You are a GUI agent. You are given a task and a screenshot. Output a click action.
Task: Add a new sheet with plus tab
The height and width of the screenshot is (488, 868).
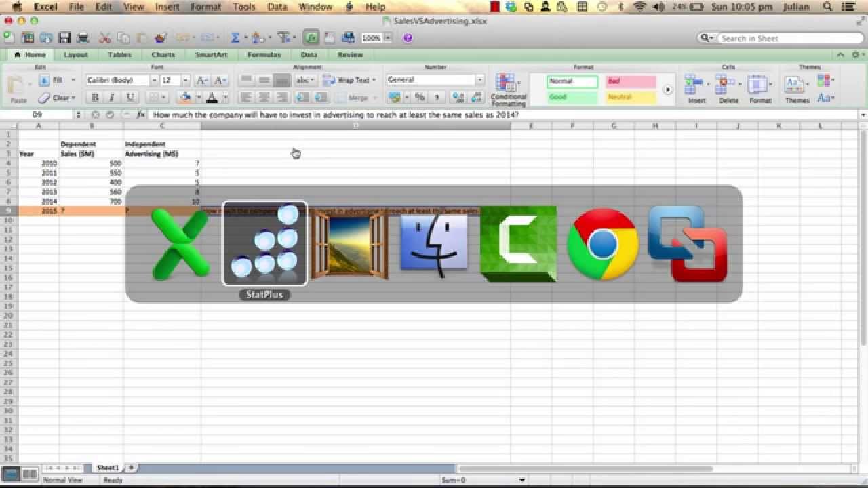132,468
